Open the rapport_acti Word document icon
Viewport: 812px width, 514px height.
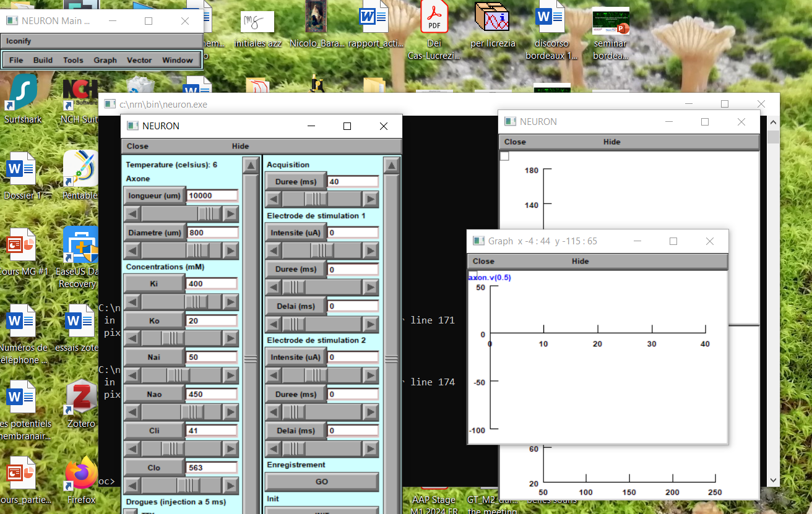click(375, 25)
